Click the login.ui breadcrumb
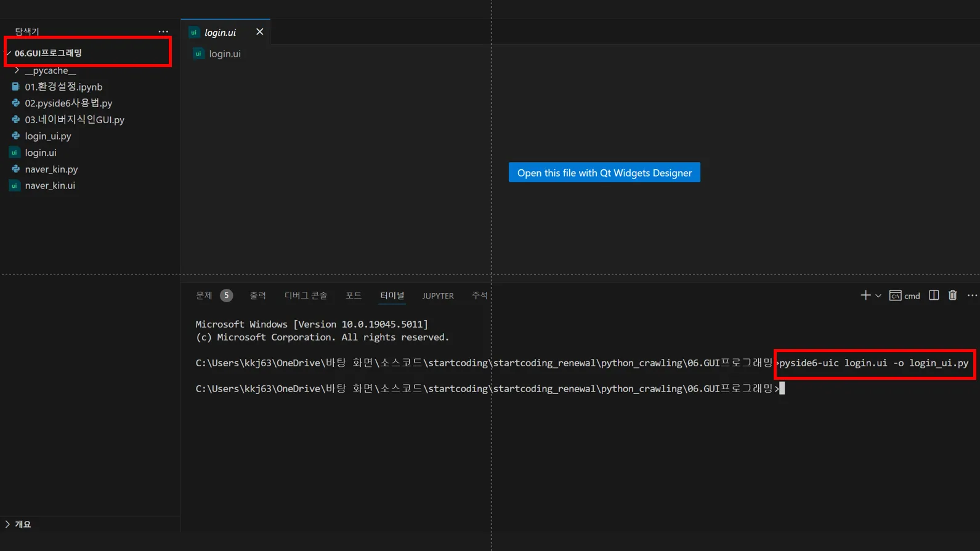The image size is (980, 551). coord(225,54)
